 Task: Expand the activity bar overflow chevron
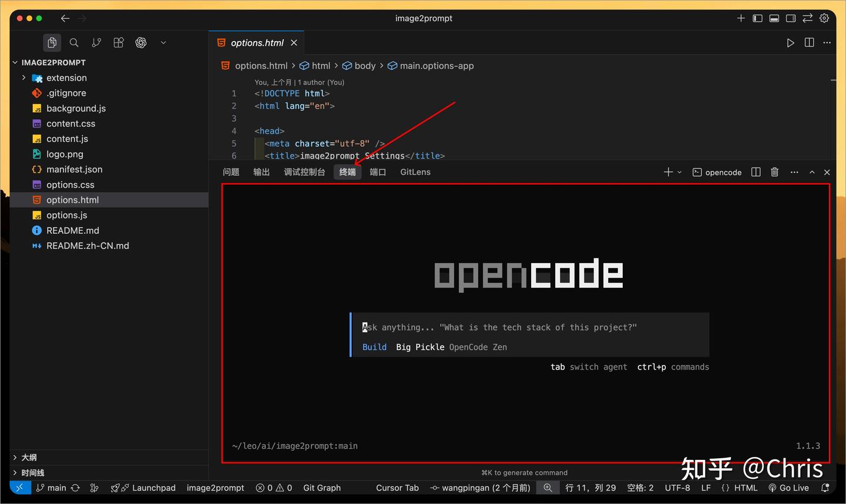coord(163,42)
